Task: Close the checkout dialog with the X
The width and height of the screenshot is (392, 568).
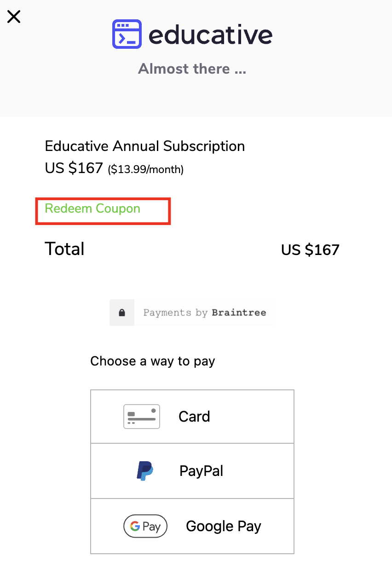Action: tap(14, 17)
